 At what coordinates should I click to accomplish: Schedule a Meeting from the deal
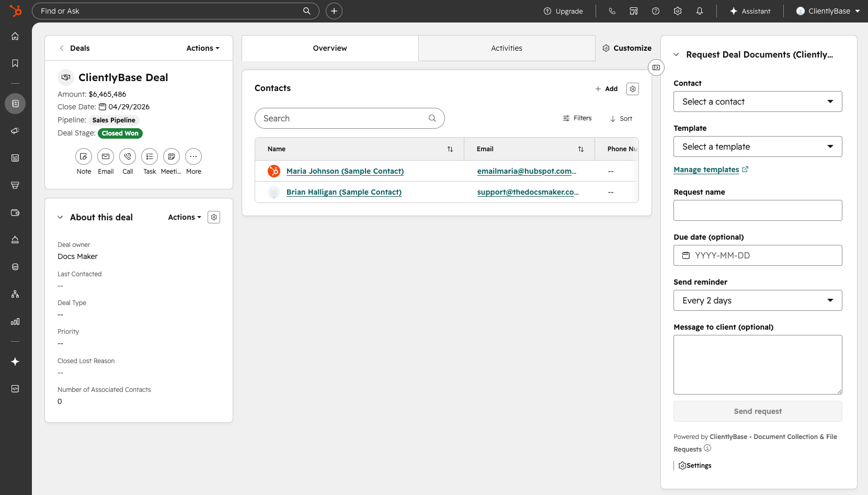click(172, 156)
